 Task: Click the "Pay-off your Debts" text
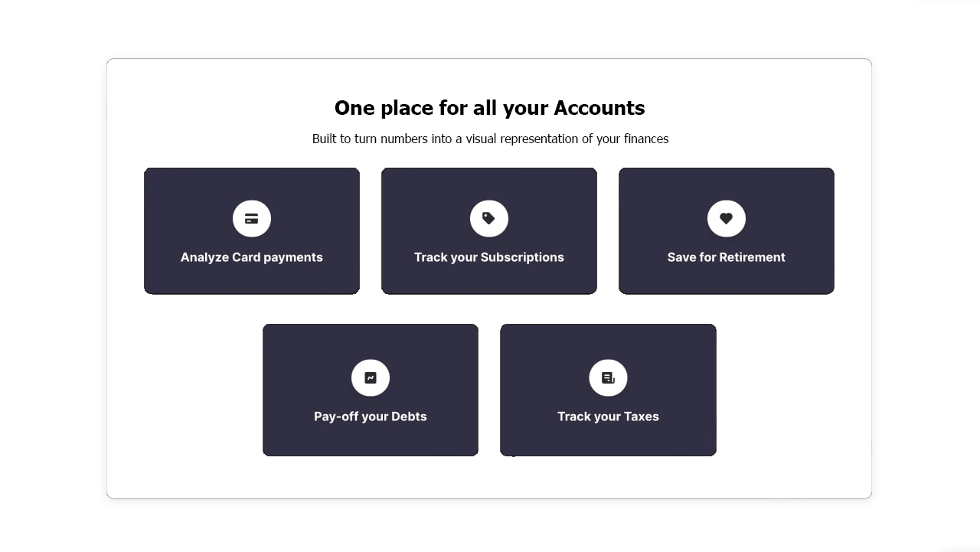[371, 416]
